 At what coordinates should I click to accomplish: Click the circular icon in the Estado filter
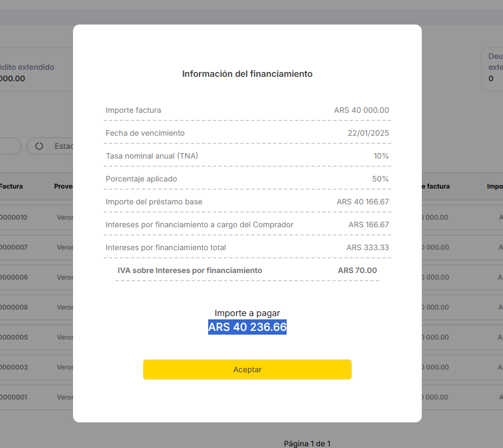pyautogui.click(x=39, y=146)
